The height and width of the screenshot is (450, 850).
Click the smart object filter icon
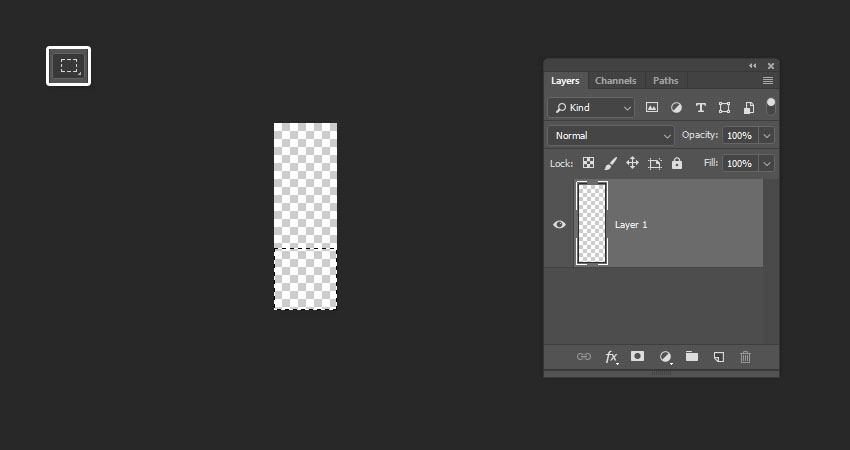[748, 107]
